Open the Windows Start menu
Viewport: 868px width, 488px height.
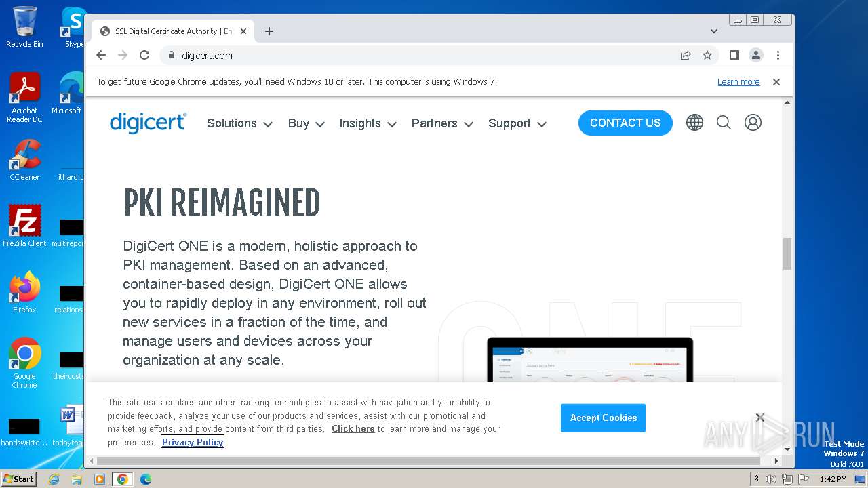pyautogui.click(x=18, y=479)
